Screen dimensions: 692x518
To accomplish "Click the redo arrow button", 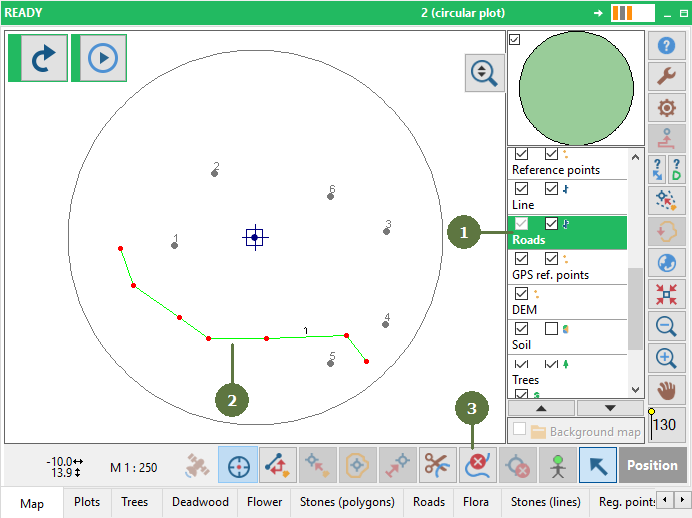I will coord(44,58).
